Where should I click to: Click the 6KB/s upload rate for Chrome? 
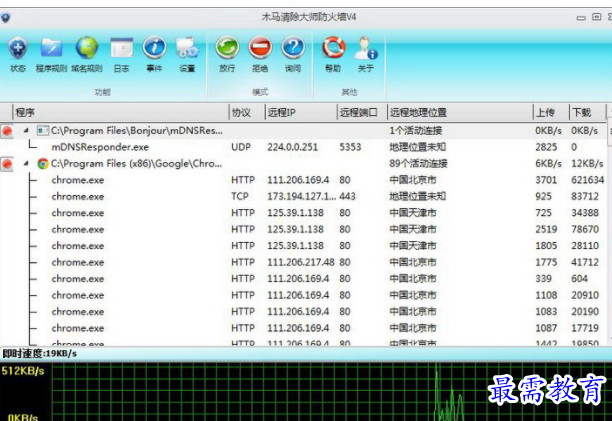coord(548,164)
